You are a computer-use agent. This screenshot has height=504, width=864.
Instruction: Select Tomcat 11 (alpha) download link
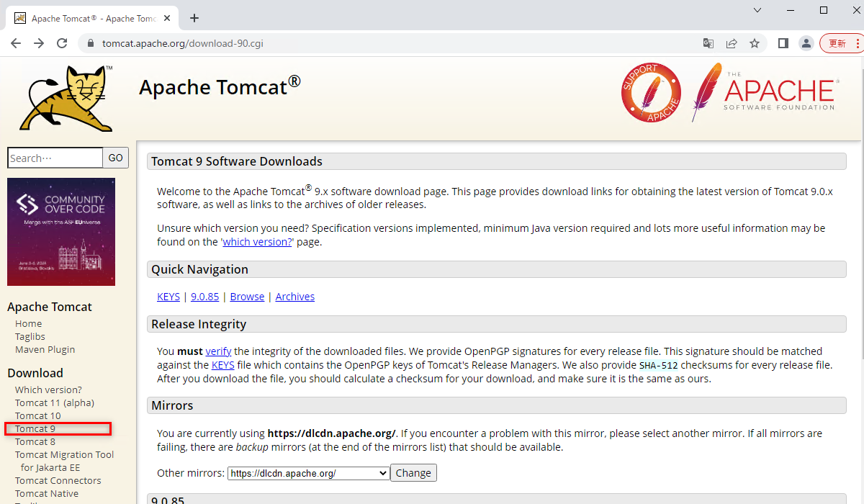pyautogui.click(x=55, y=402)
